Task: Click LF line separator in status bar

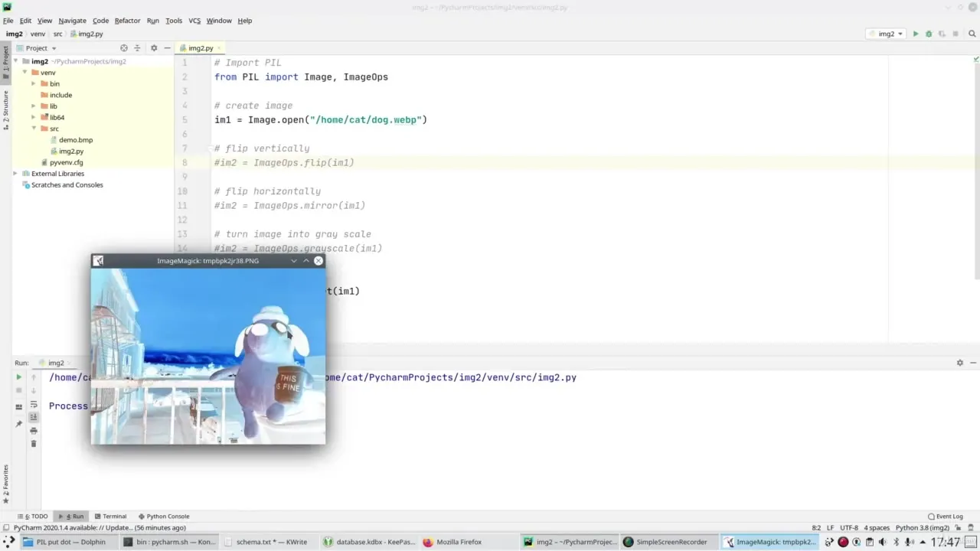Action: (x=831, y=527)
